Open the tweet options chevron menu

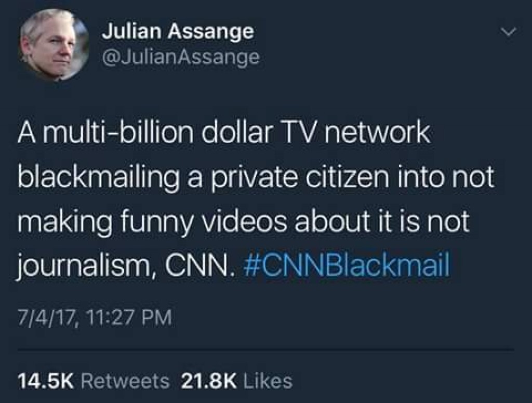(x=509, y=32)
